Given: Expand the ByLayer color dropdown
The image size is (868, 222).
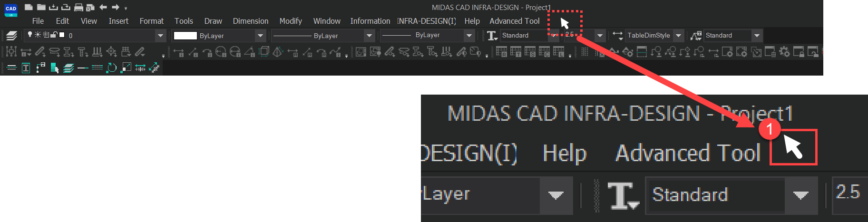Looking at the screenshot, I should pos(260,36).
